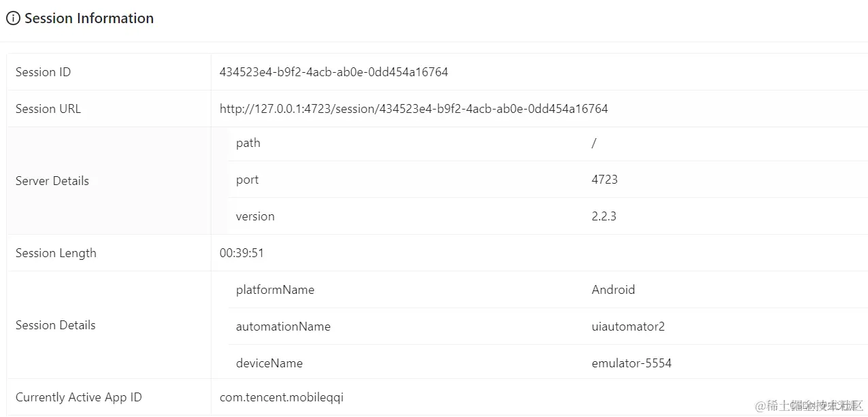The image size is (868, 417).
Task: Click the deviceName value emulator-5554
Action: click(x=631, y=363)
